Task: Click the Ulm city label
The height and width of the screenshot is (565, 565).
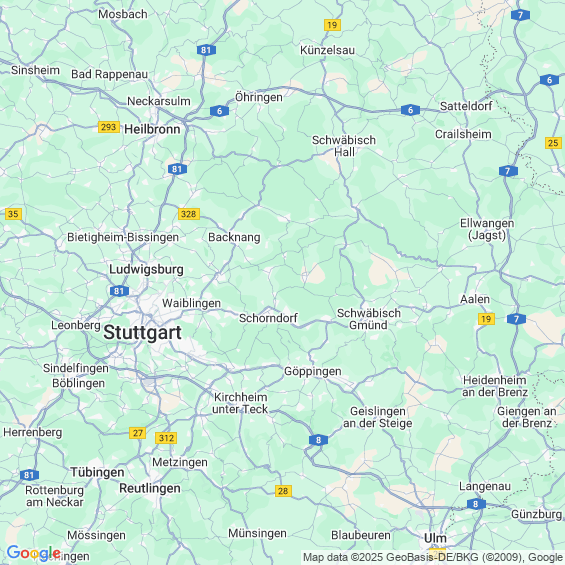Action: [x=435, y=538]
